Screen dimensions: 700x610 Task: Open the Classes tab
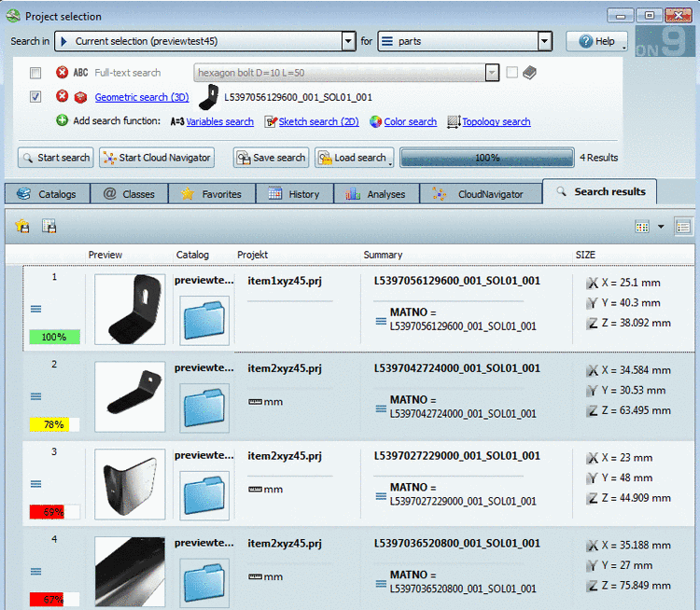[x=130, y=194]
